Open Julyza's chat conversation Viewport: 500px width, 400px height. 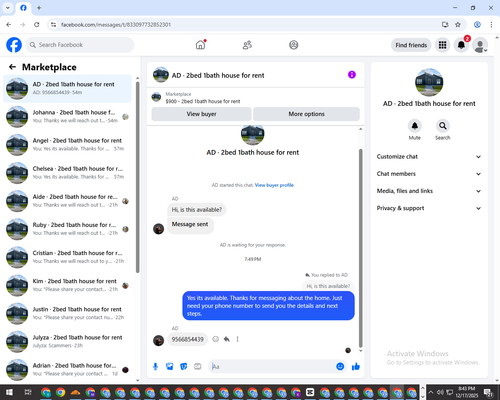click(67, 342)
